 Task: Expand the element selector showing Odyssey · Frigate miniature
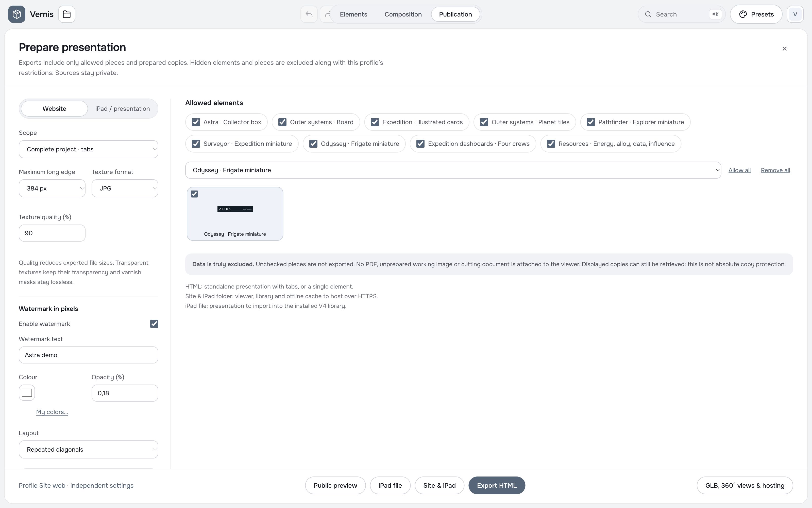coord(453,170)
